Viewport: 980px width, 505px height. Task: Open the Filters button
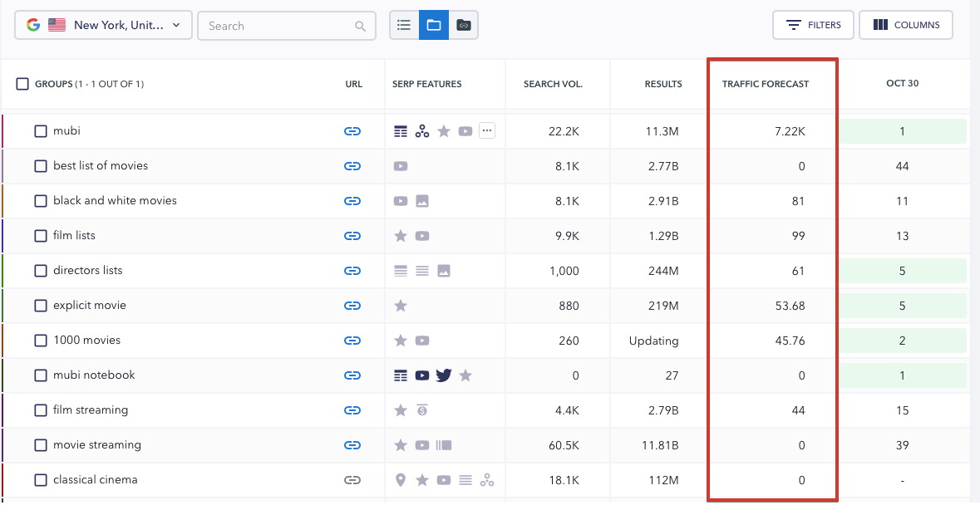(813, 25)
